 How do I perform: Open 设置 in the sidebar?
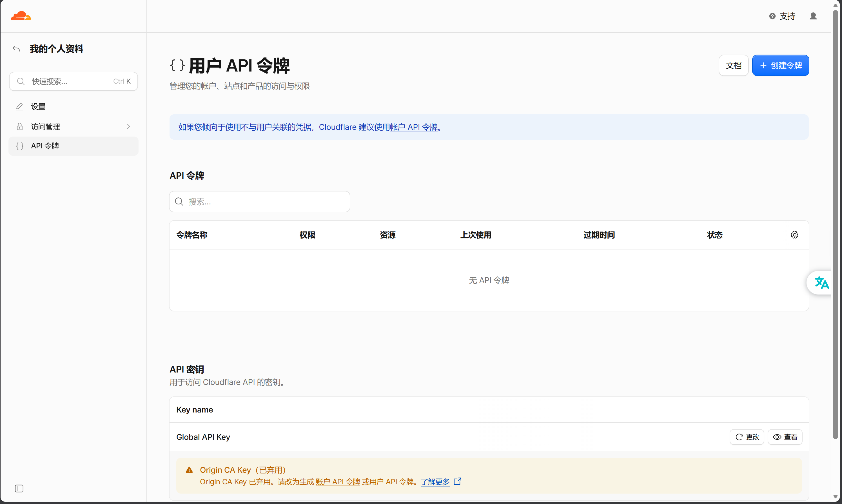(x=73, y=107)
